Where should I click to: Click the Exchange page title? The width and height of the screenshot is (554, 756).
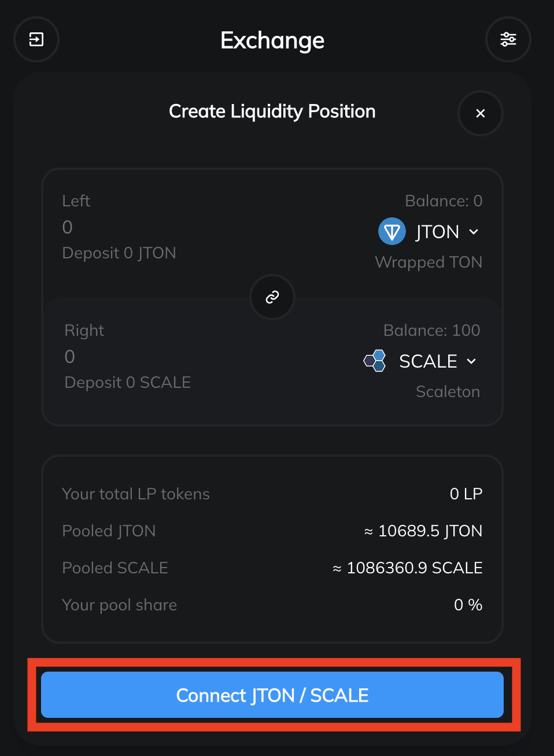[x=272, y=40]
